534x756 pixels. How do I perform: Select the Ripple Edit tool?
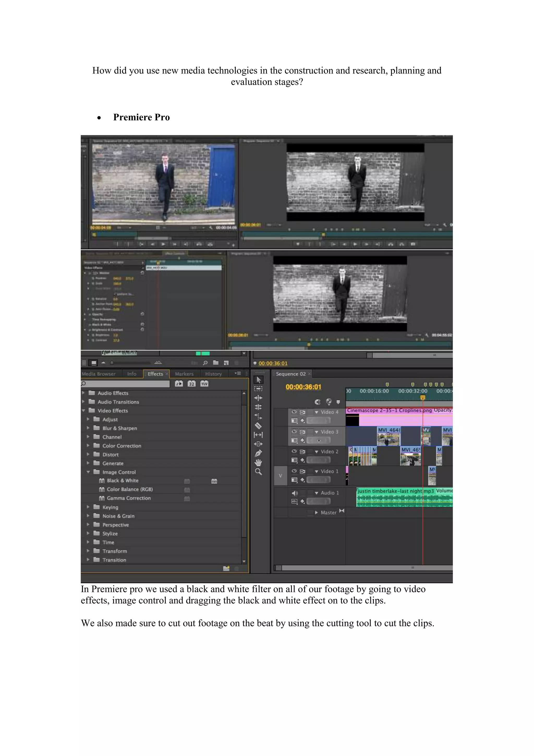point(258,398)
